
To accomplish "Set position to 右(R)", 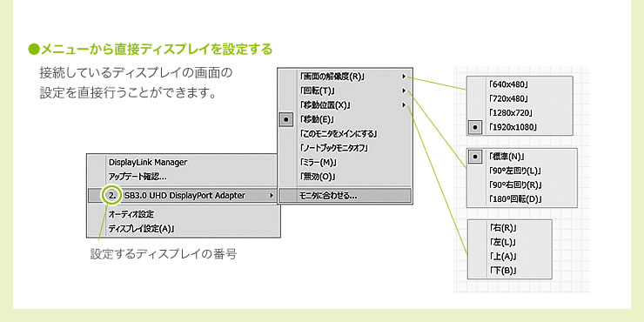I will coord(509,228).
